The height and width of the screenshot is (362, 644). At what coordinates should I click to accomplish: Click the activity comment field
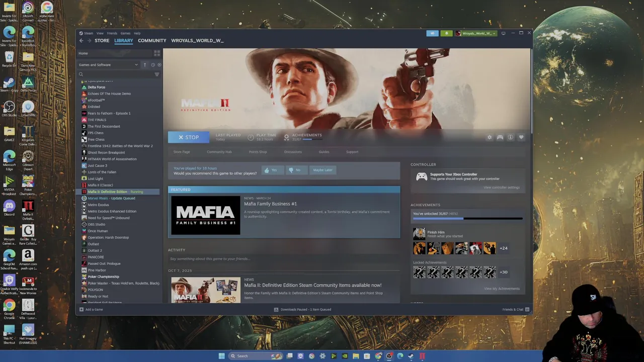pos(284,259)
